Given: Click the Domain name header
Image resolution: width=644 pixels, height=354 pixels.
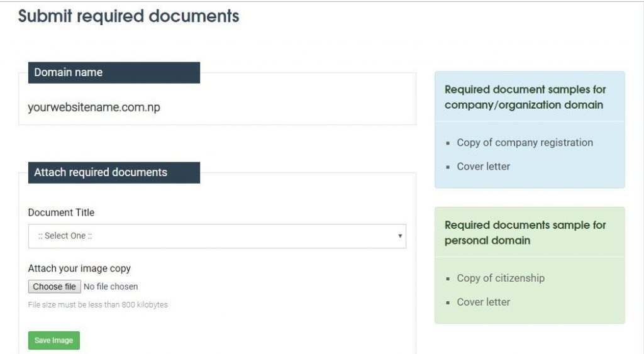Looking at the screenshot, I should click(x=114, y=73).
